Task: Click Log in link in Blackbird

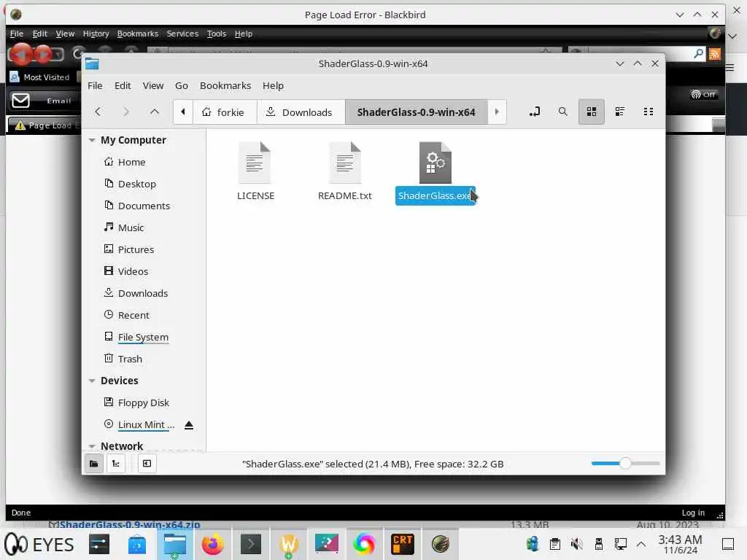Action: [693, 513]
